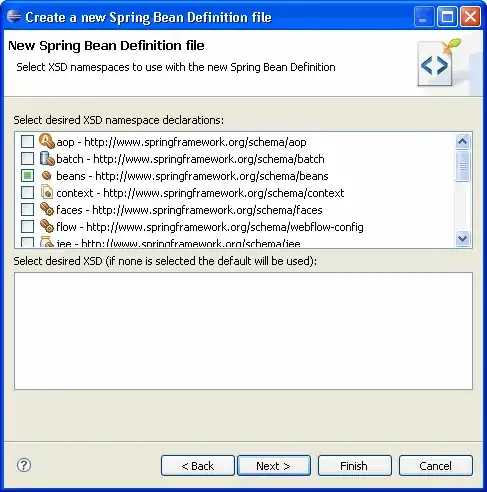Select the 'aop - http://www.springframework.org/schema/aop' row
Viewport: 487px width, 492px height.
[181, 142]
